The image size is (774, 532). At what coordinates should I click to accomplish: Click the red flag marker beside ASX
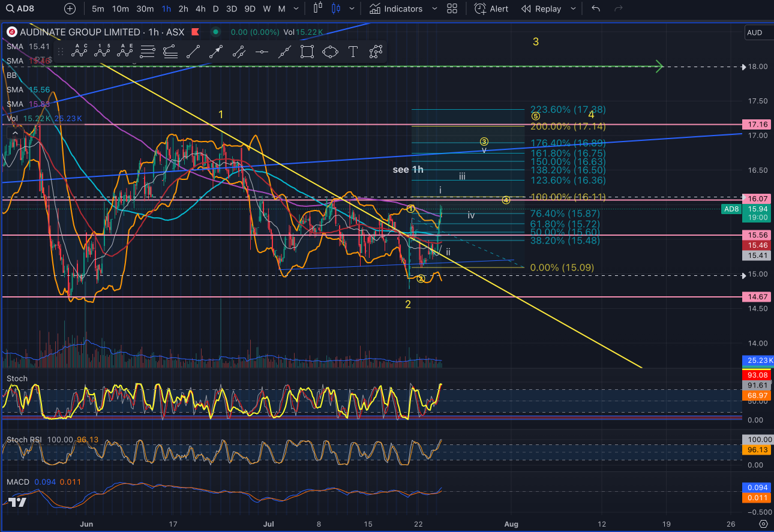point(194,32)
